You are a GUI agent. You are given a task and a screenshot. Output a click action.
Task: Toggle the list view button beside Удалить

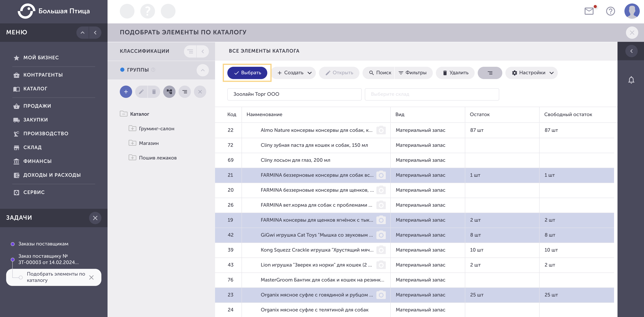coord(490,73)
